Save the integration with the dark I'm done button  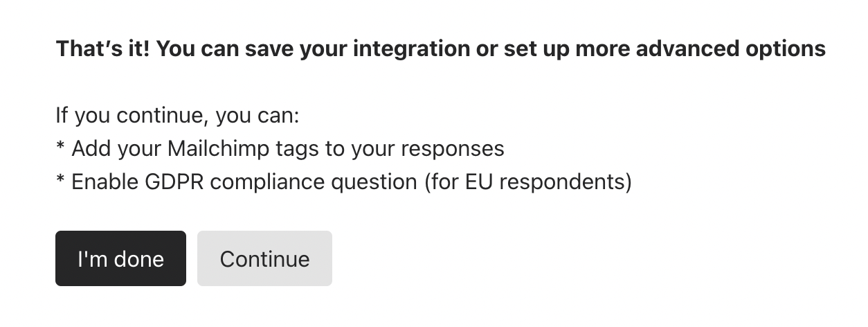(120, 258)
